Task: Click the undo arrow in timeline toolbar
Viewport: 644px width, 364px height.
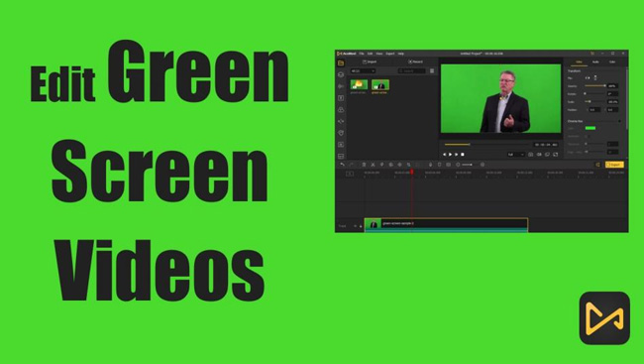Action: (x=342, y=165)
